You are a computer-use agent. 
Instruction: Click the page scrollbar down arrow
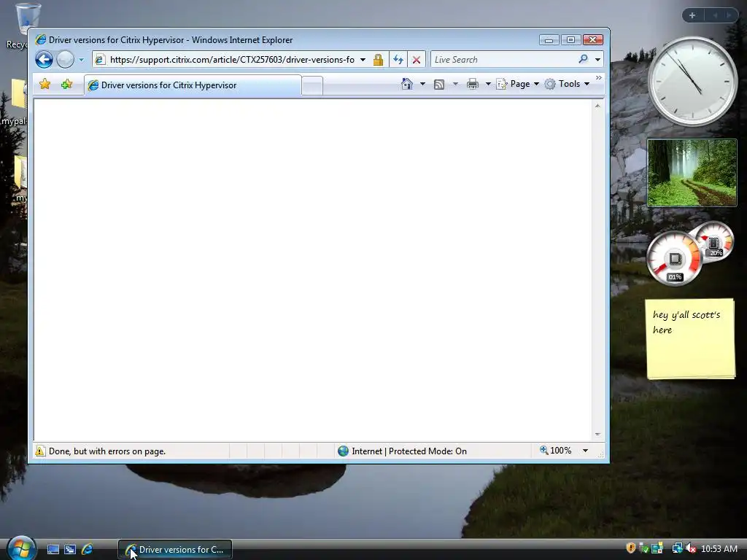[x=597, y=435]
